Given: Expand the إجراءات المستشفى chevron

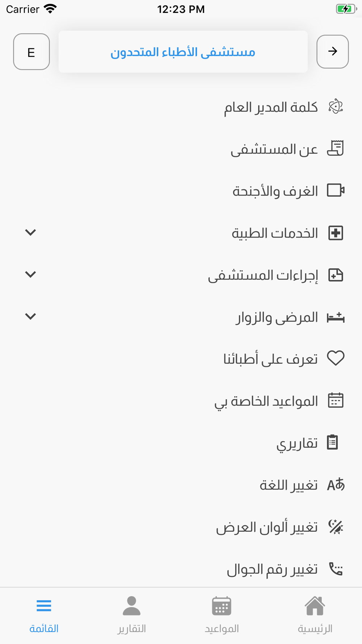Looking at the screenshot, I should [30, 275].
